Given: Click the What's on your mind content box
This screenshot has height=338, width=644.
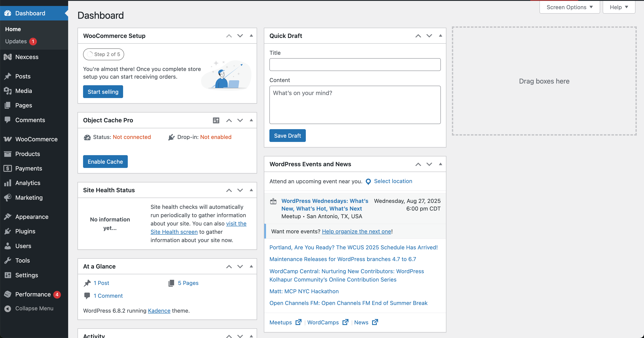Looking at the screenshot, I should click(x=355, y=105).
